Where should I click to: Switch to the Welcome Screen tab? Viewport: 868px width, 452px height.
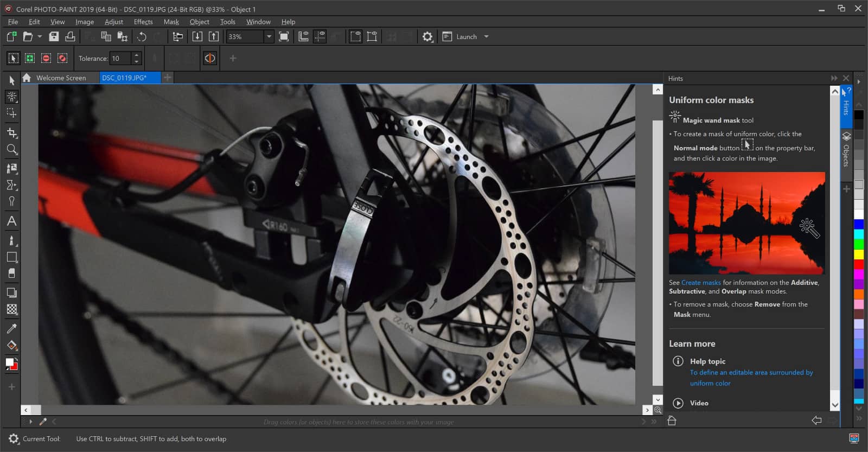click(x=61, y=78)
